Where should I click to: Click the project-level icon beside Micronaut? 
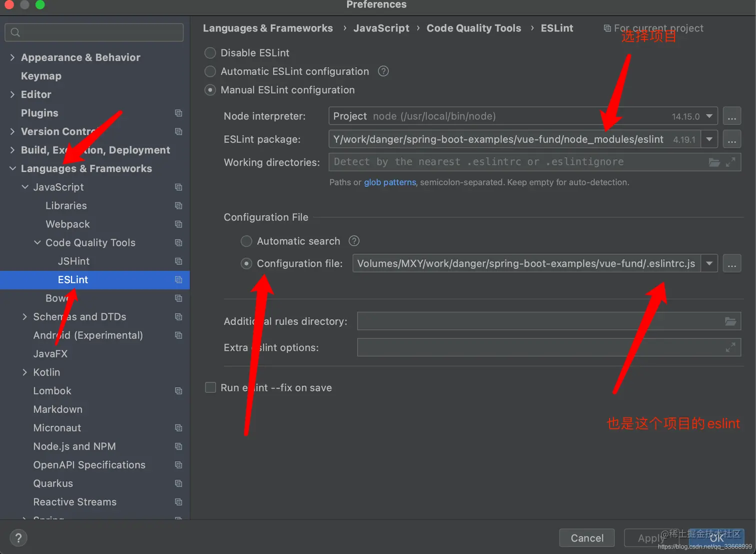click(178, 427)
